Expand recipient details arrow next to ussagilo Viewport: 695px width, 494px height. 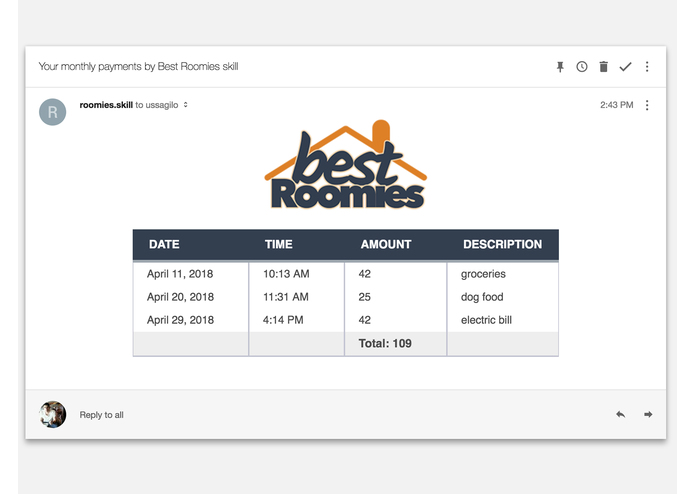(186, 105)
